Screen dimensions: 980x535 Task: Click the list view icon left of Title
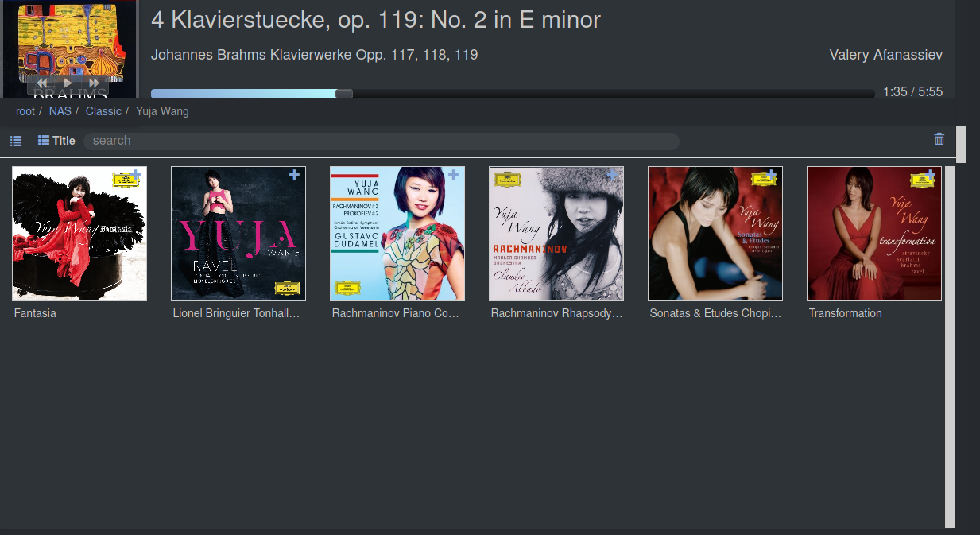tap(16, 141)
